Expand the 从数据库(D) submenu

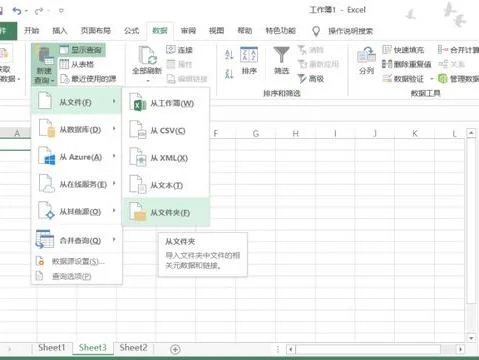click(77, 129)
